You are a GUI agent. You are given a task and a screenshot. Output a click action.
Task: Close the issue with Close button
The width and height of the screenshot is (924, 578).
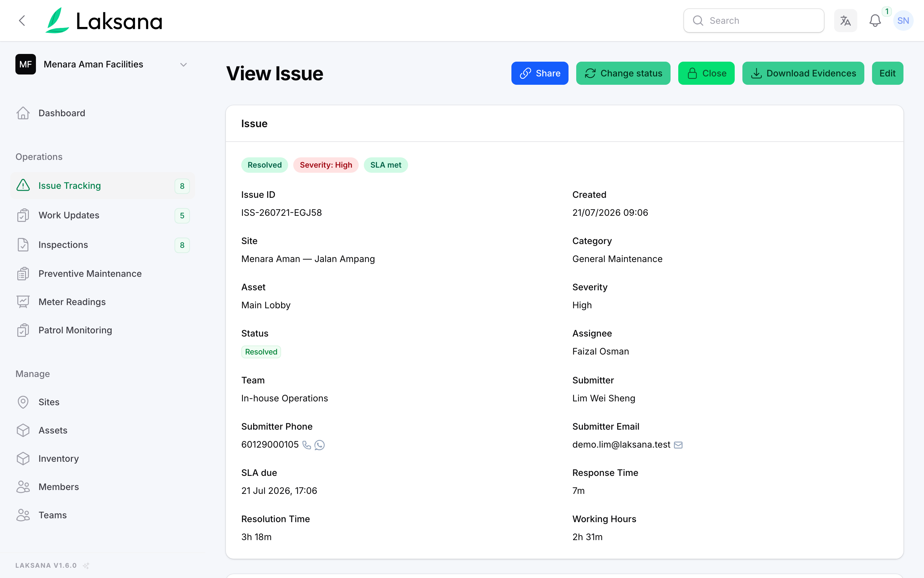click(x=706, y=73)
